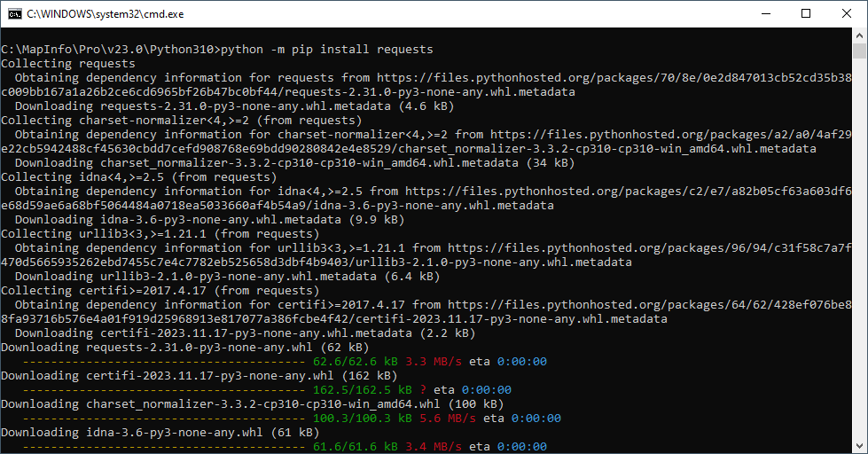Minimize the command prompt window
Image resolution: width=868 pixels, height=454 pixels.
pos(766,14)
